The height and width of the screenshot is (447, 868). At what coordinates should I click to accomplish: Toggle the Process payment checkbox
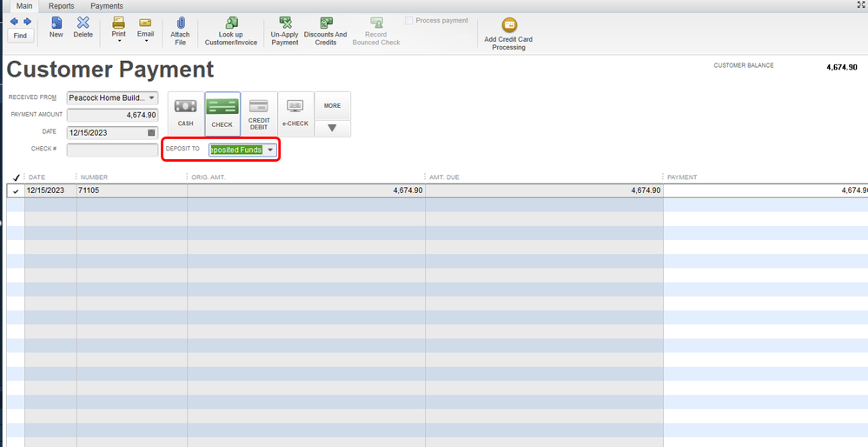click(409, 21)
